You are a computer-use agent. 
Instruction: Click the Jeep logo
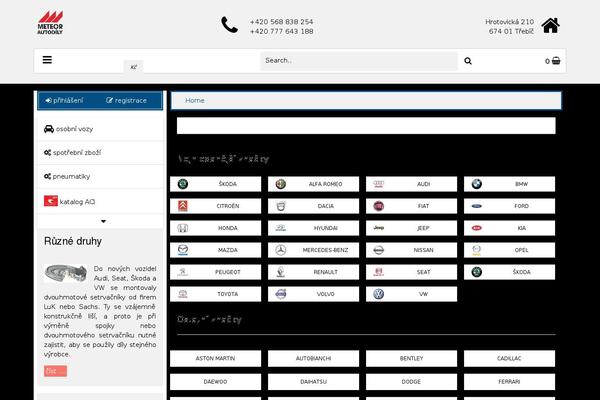[x=378, y=228]
